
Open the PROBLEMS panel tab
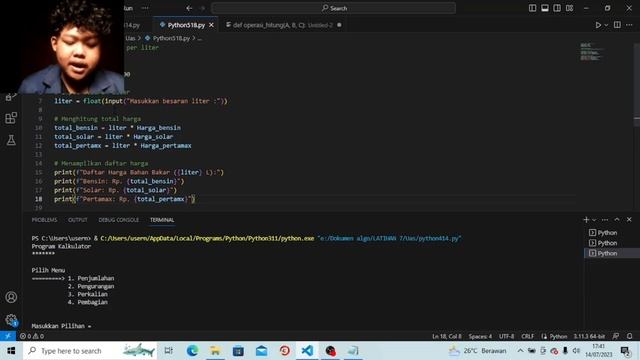(x=44, y=220)
